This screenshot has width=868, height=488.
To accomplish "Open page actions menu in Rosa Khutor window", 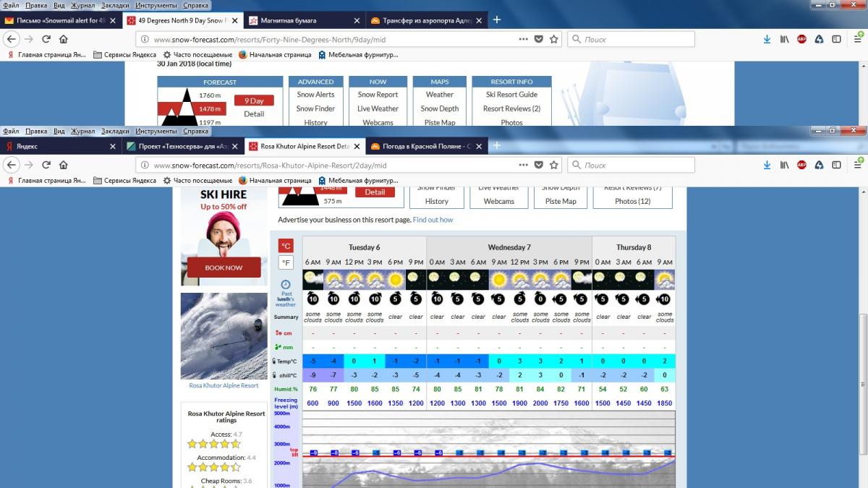I will click(524, 165).
